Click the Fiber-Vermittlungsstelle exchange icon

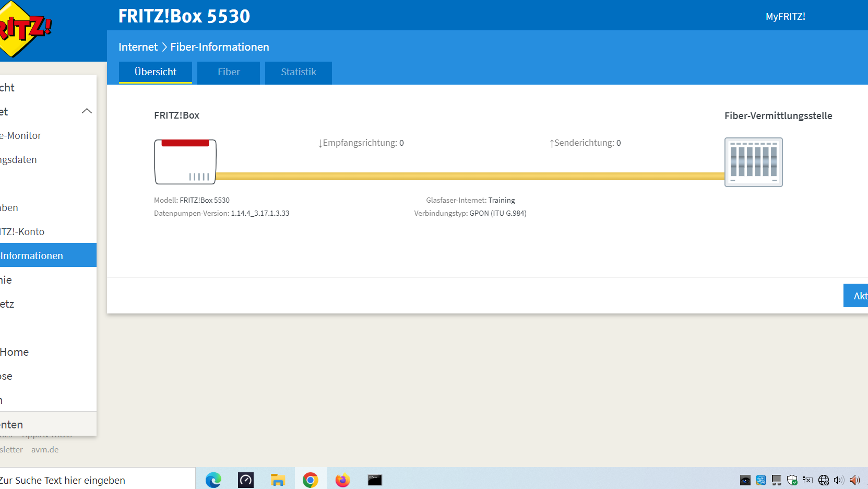(753, 162)
